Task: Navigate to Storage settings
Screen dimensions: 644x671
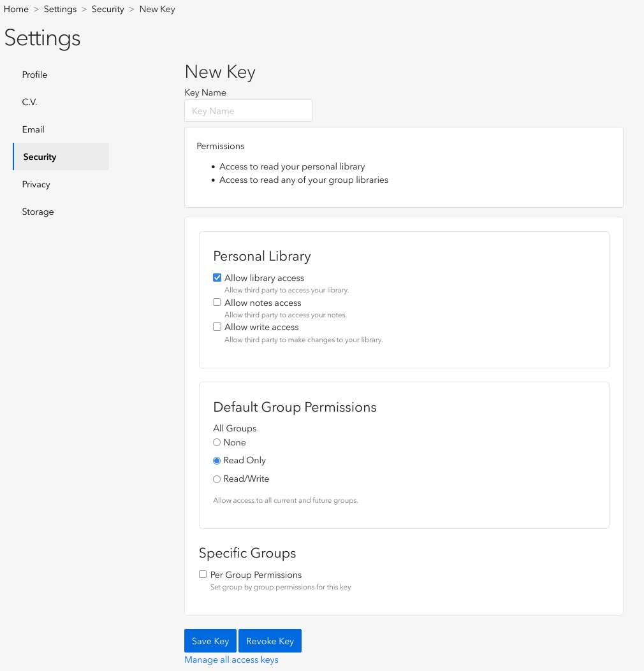Action: (38, 212)
